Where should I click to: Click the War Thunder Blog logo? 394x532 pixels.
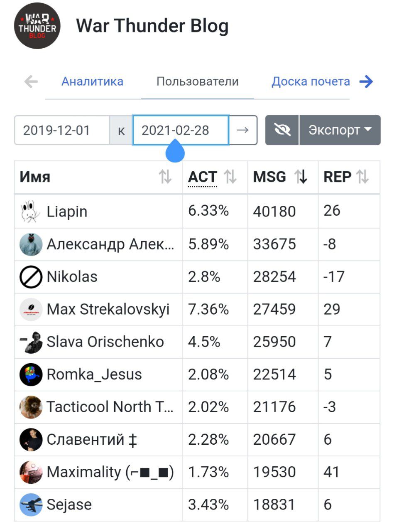tap(37, 26)
